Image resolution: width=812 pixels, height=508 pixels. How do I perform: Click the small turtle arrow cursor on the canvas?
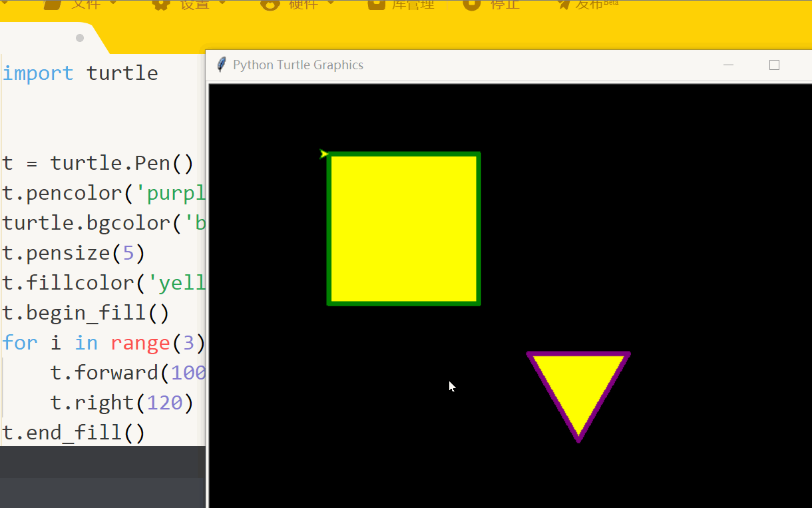[x=324, y=154]
